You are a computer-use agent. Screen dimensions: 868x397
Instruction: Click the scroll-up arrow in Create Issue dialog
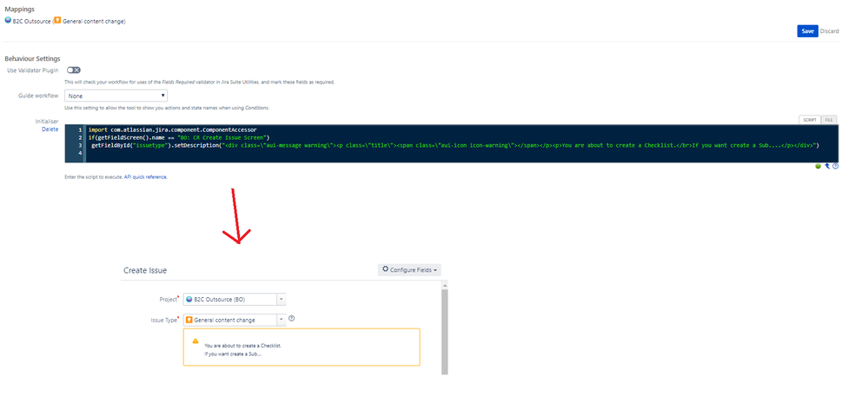click(x=445, y=285)
